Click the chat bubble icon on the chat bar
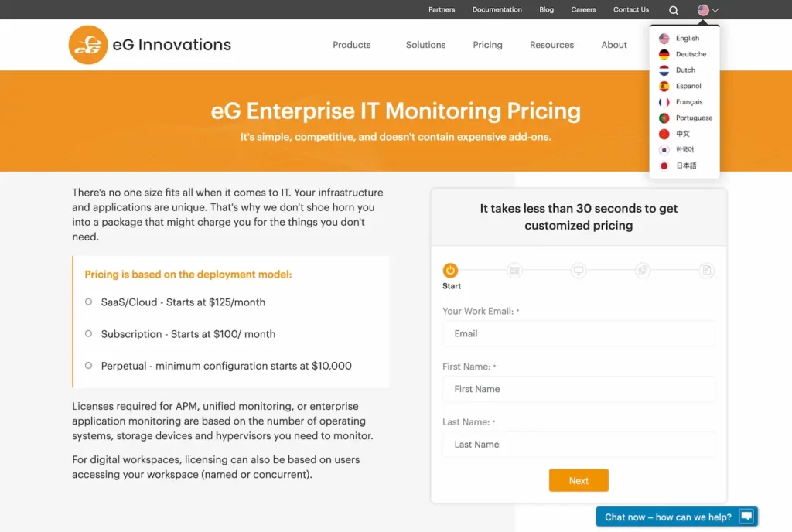Viewport: 792px width, 532px height. pyautogui.click(x=745, y=517)
